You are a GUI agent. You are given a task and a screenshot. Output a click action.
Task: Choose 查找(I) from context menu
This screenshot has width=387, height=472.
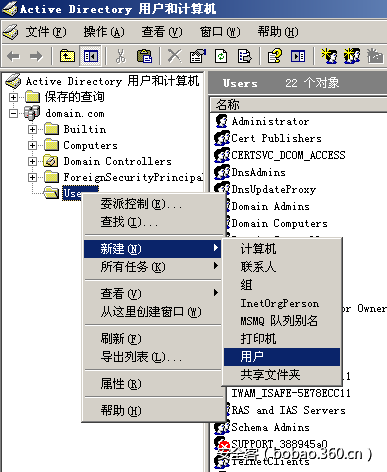click(153, 222)
